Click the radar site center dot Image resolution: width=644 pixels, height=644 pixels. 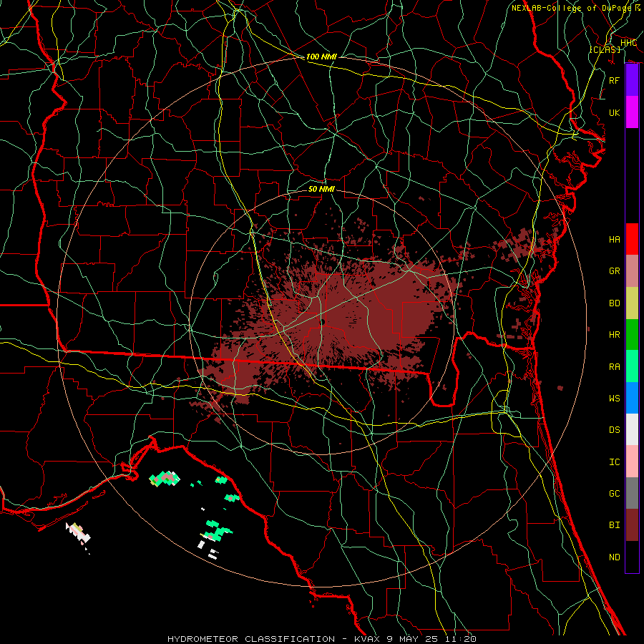tap(323, 323)
